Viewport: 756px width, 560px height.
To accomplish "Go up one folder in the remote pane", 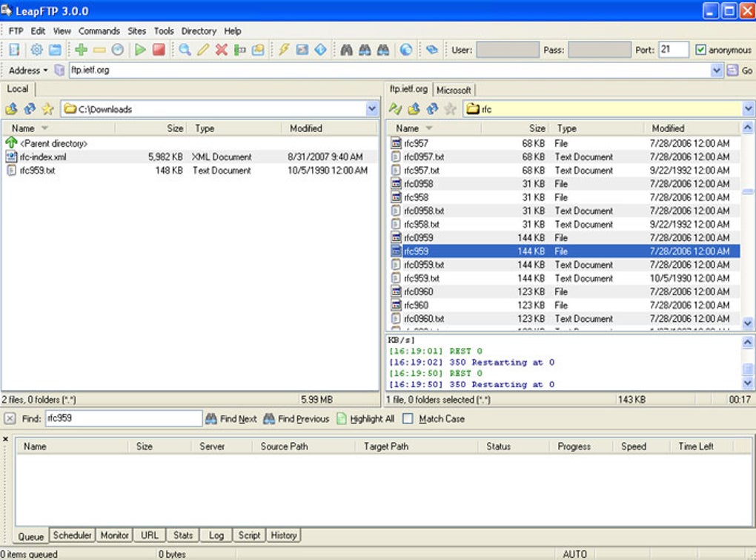I will pyautogui.click(x=414, y=109).
